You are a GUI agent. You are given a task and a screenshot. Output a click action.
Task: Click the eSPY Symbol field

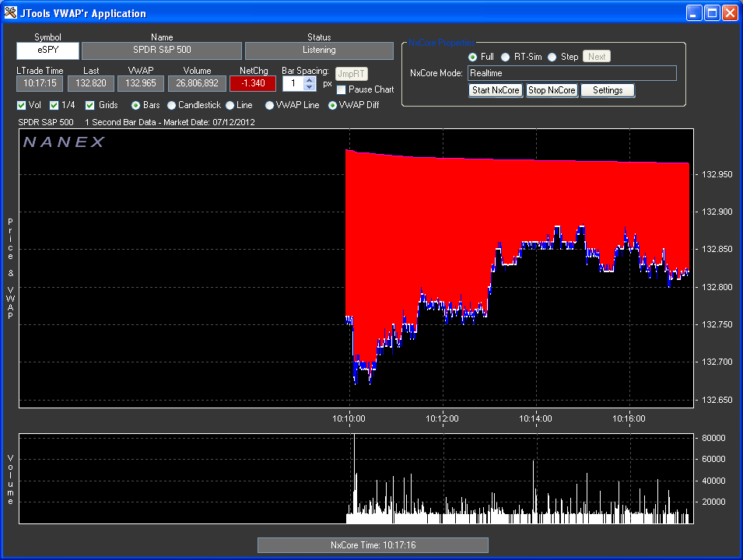tap(47, 50)
